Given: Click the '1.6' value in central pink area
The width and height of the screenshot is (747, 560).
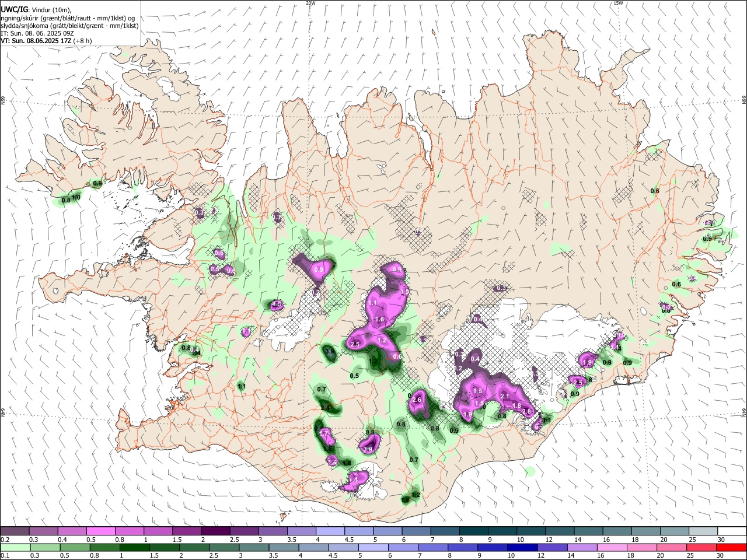Looking at the screenshot, I should (x=380, y=320).
